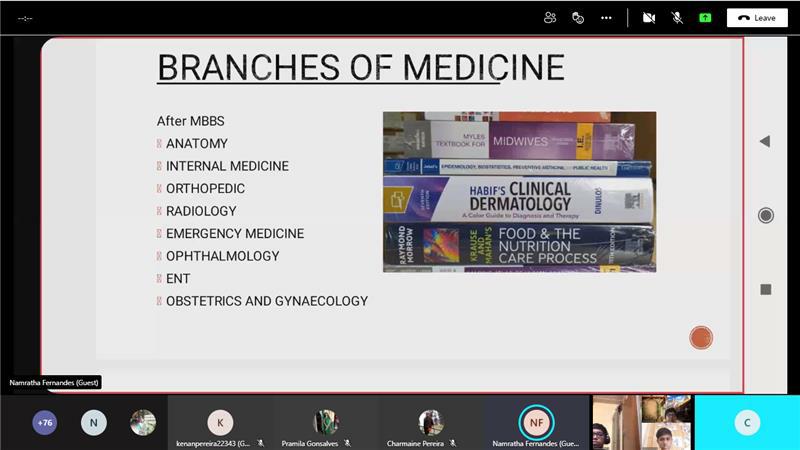Screen dimensions: 800x450
Task: Select Charmaine Pereira participant tile
Action: (x=431, y=422)
